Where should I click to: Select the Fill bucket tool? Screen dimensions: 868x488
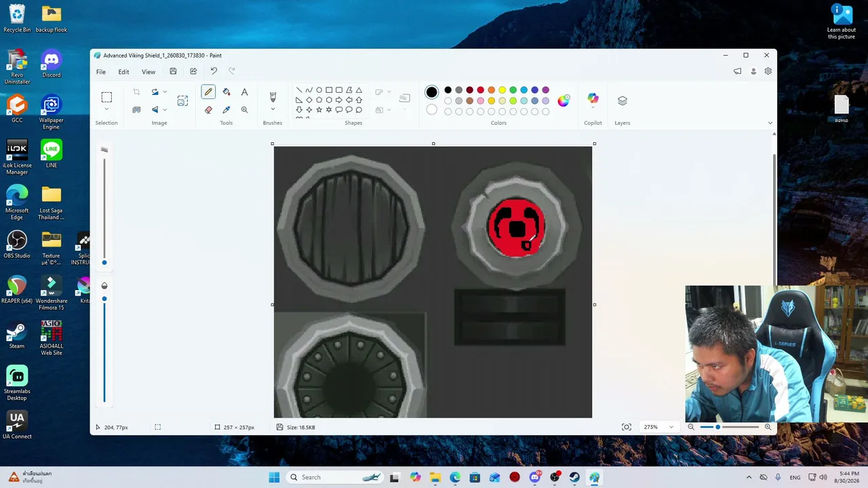[x=226, y=92]
